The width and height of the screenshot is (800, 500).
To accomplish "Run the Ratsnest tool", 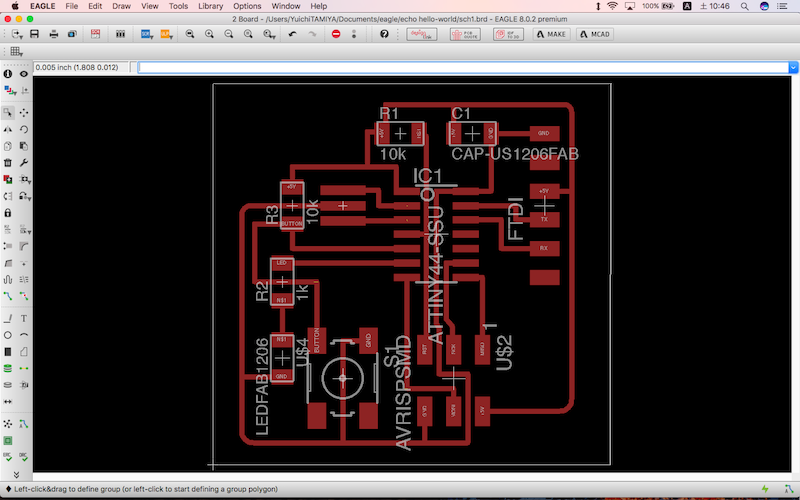I will [8, 424].
